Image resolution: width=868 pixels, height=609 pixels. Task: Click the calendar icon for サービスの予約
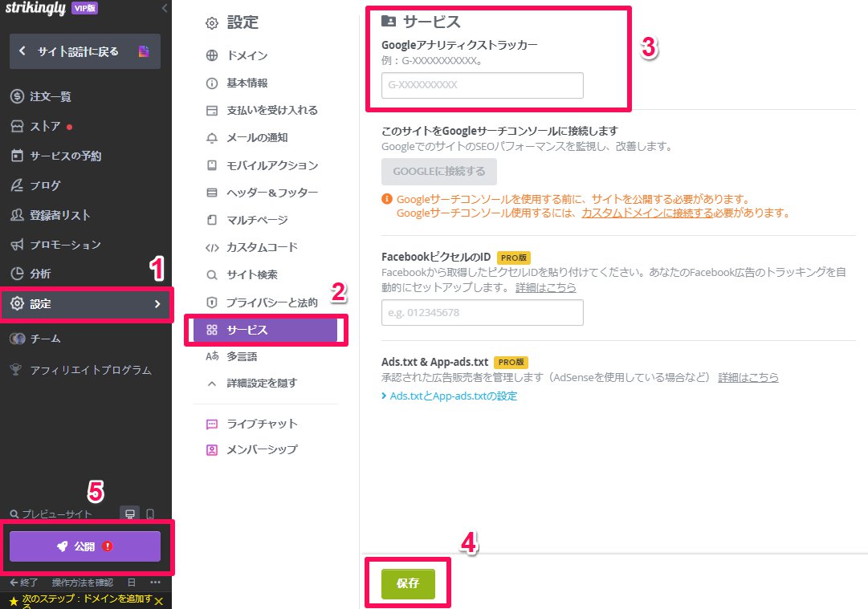17,156
